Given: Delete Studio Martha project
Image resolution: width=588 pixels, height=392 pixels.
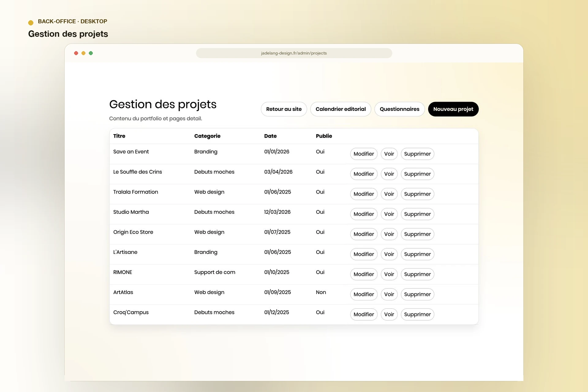Looking at the screenshot, I should pyautogui.click(x=417, y=214).
